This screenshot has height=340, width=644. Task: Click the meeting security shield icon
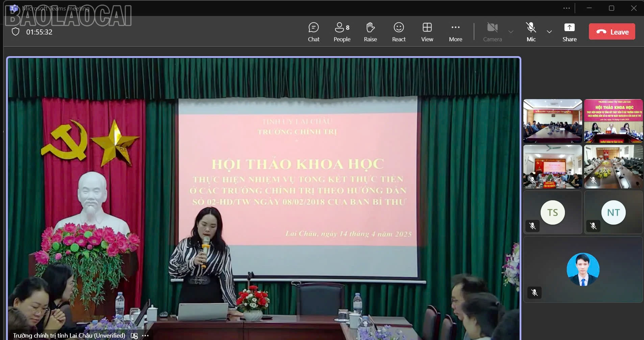[x=15, y=31]
